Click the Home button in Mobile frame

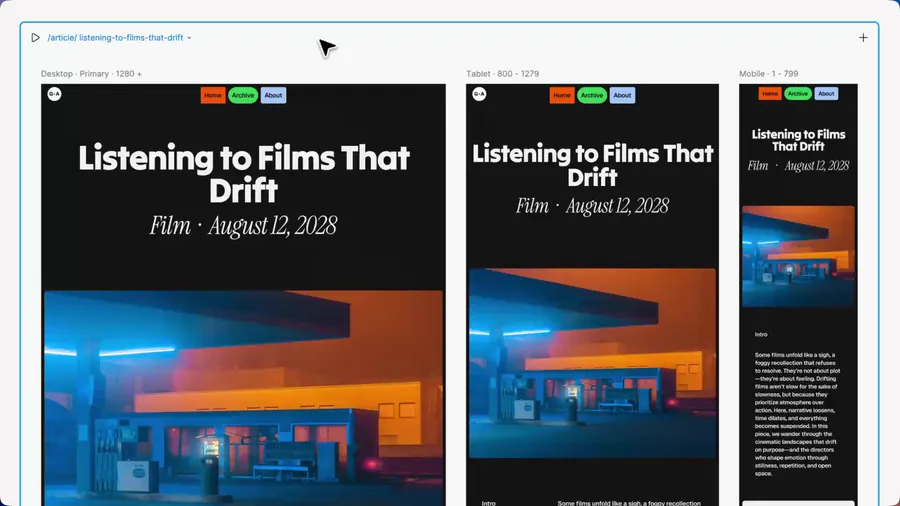point(770,94)
